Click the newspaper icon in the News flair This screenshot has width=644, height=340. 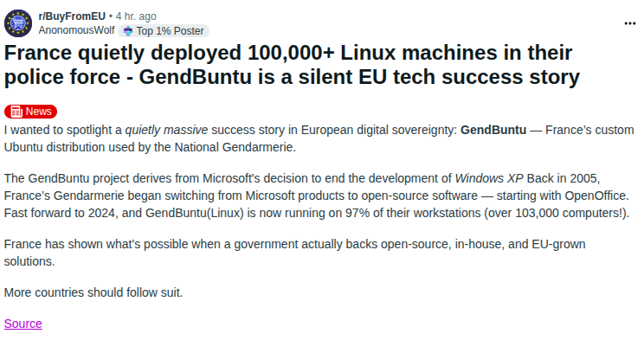pyautogui.click(x=16, y=112)
